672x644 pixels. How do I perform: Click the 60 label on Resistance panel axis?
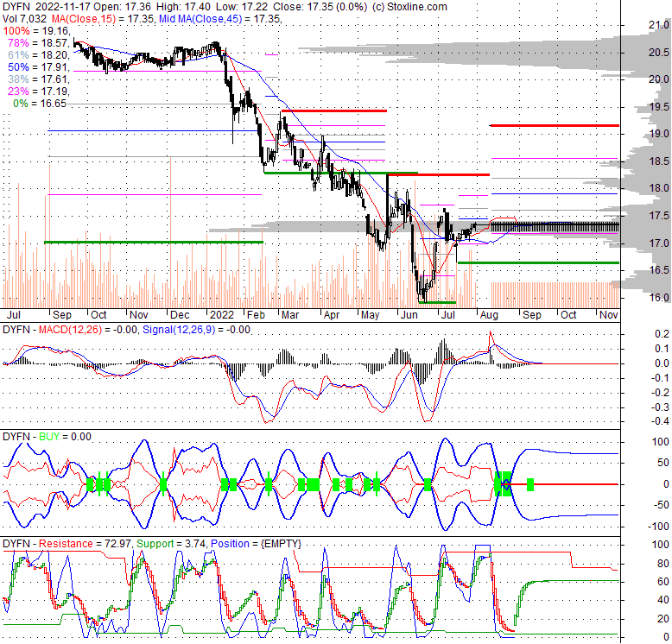[x=663, y=582]
